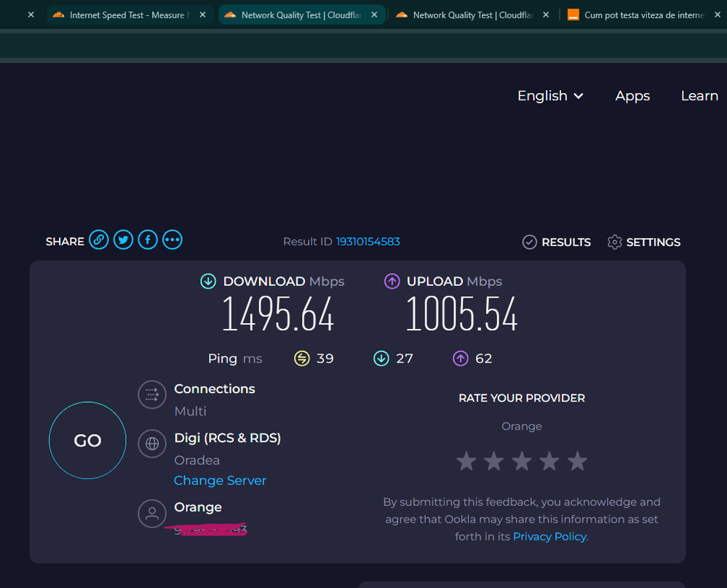Close the active Network Quality Test tab
Image resolution: width=727 pixels, height=588 pixels.
(x=374, y=15)
